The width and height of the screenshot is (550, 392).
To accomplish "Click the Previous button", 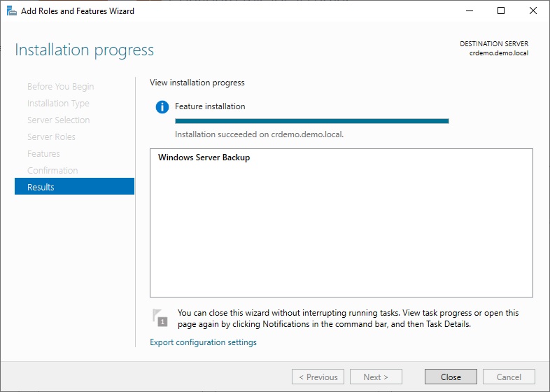I will pos(318,377).
